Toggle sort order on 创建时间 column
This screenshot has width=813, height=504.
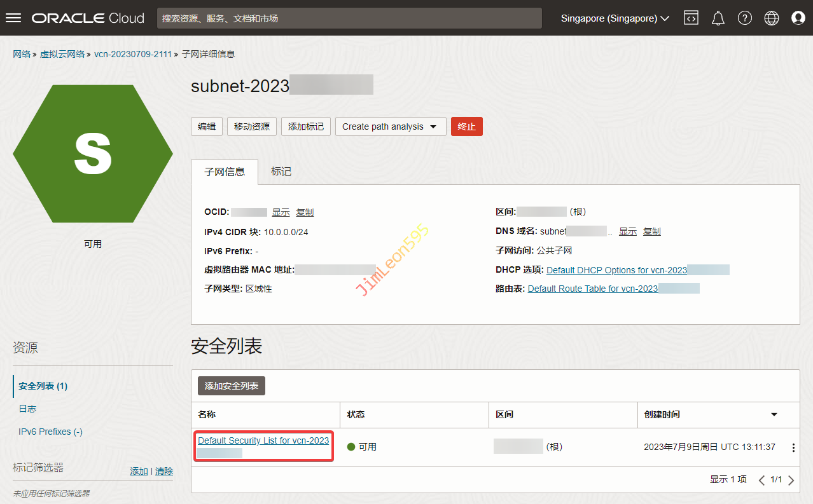click(774, 414)
